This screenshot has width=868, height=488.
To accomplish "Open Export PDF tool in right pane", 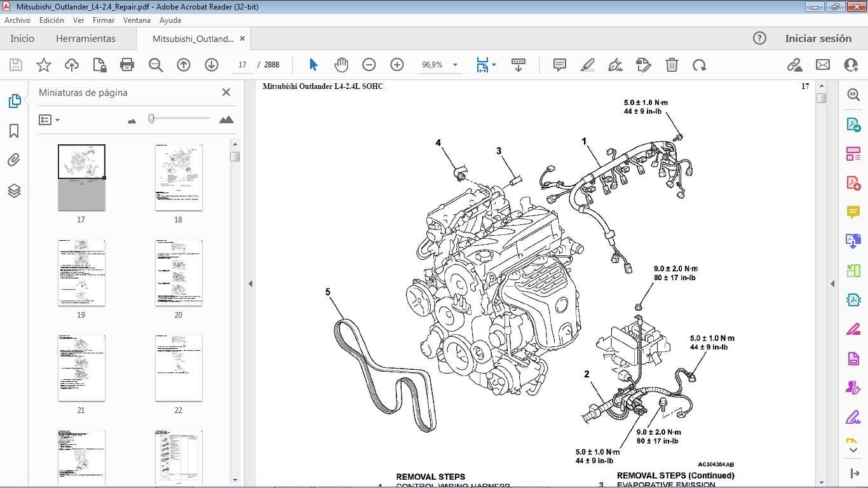I will point(853,125).
